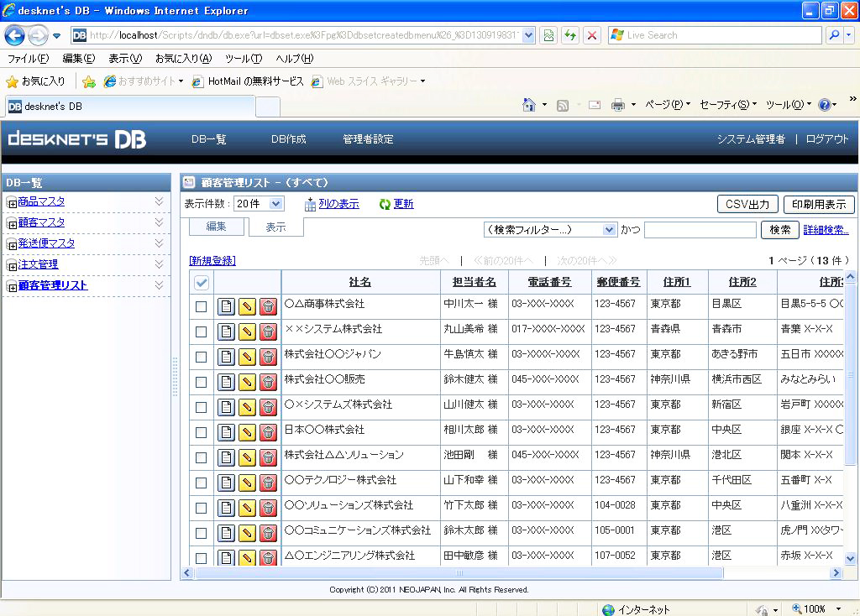Screen dimensions: 860x616
Task: Open the 検索フィルター dropdown
Action: pos(550,230)
